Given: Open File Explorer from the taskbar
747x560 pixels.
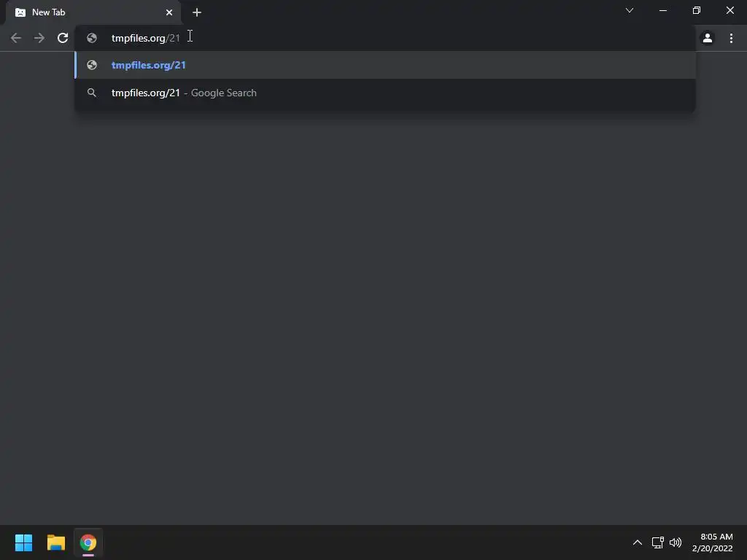Looking at the screenshot, I should 55,542.
